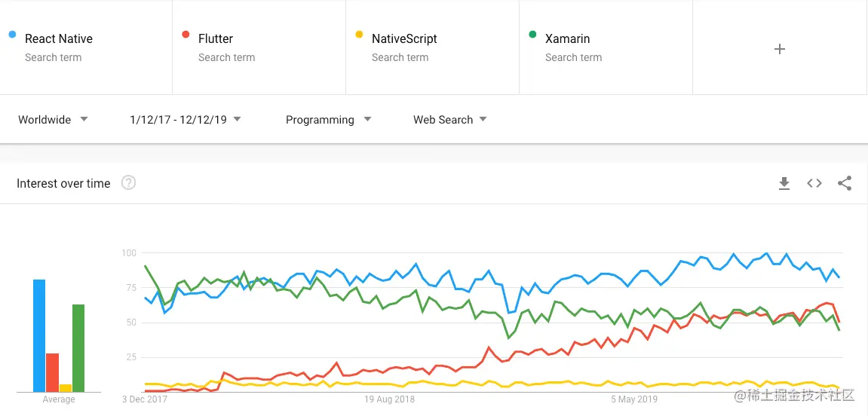
Task: Expand the Web Search type dropdown
Action: tap(450, 120)
